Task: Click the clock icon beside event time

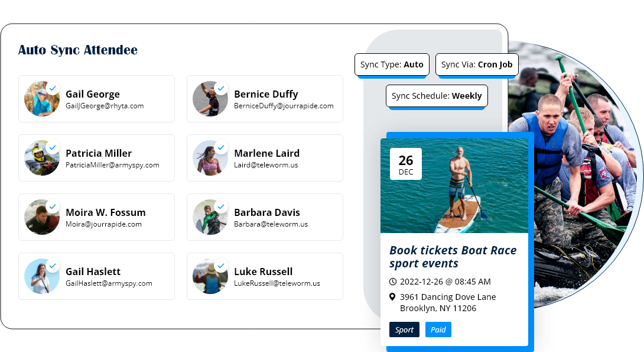Action: pyautogui.click(x=393, y=282)
